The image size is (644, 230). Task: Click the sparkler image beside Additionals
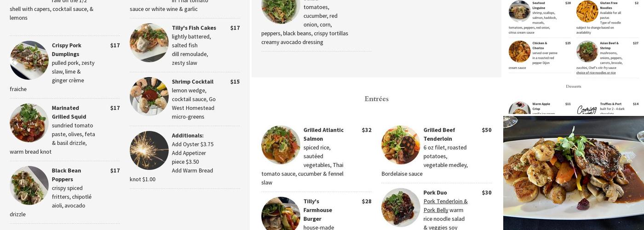pyautogui.click(x=149, y=150)
